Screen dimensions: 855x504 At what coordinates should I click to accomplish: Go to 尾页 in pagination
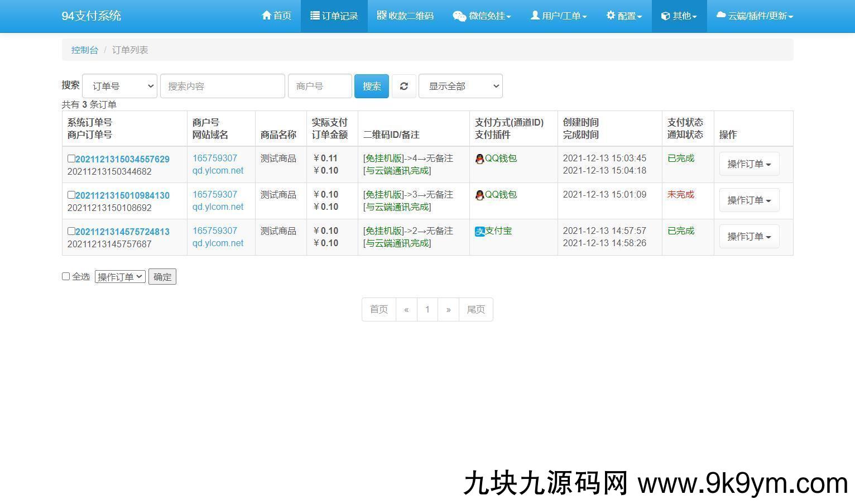pyautogui.click(x=475, y=309)
